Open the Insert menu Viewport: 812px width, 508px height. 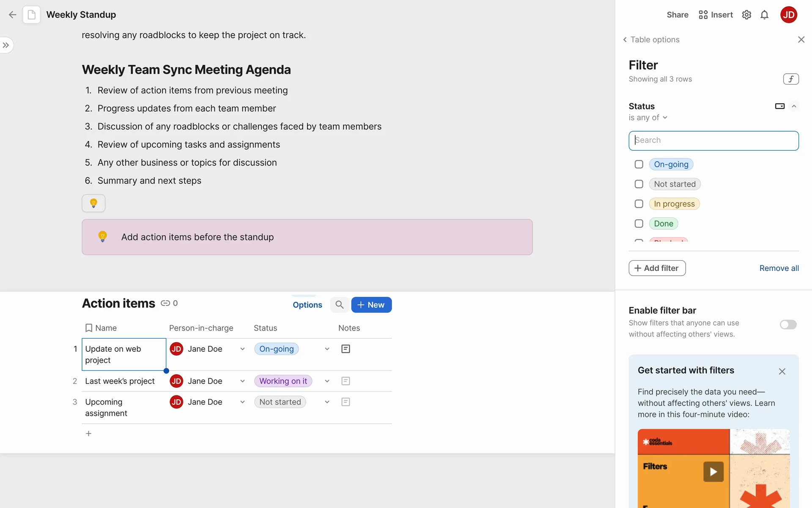716,15
